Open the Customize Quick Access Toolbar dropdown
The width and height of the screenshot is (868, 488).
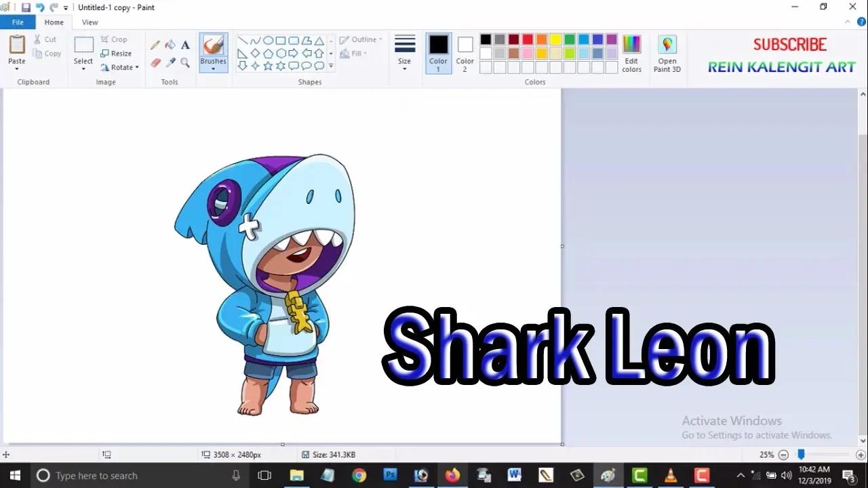66,7
